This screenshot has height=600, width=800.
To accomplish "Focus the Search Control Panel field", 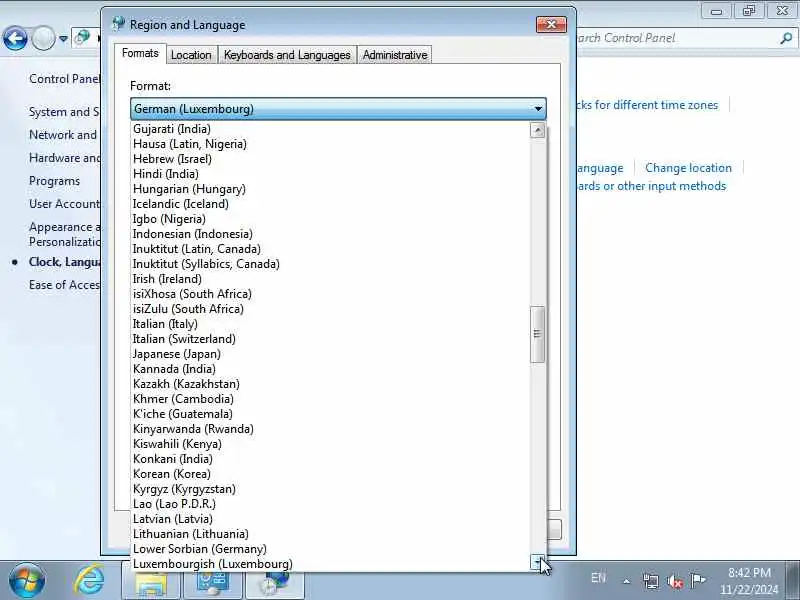I will pos(679,38).
